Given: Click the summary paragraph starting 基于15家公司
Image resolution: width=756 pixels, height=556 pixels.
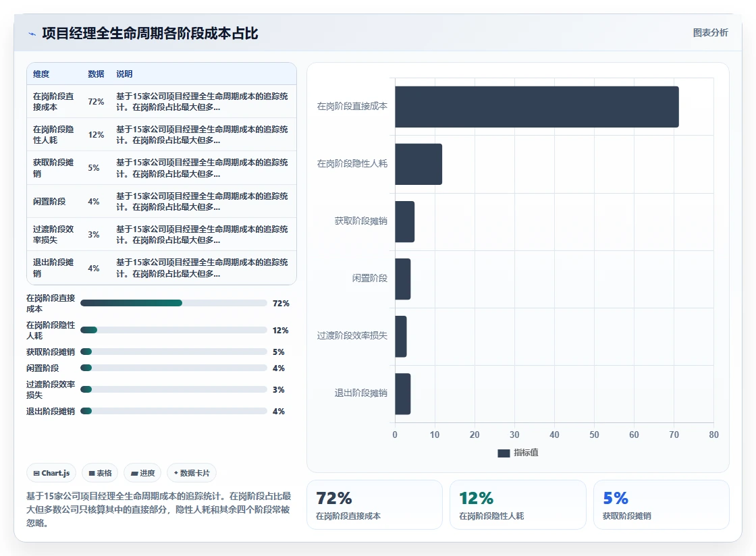Looking at the screenshot, I should pyautogui.click(x=159, y=509).
